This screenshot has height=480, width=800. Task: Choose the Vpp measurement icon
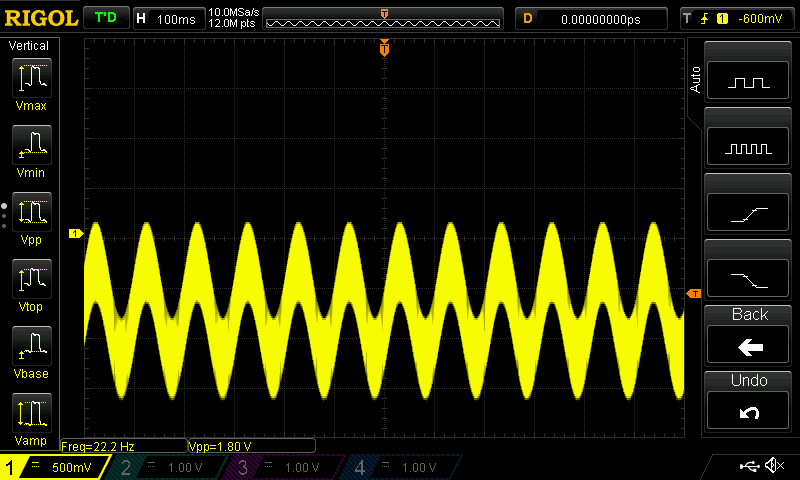[32, 212]
